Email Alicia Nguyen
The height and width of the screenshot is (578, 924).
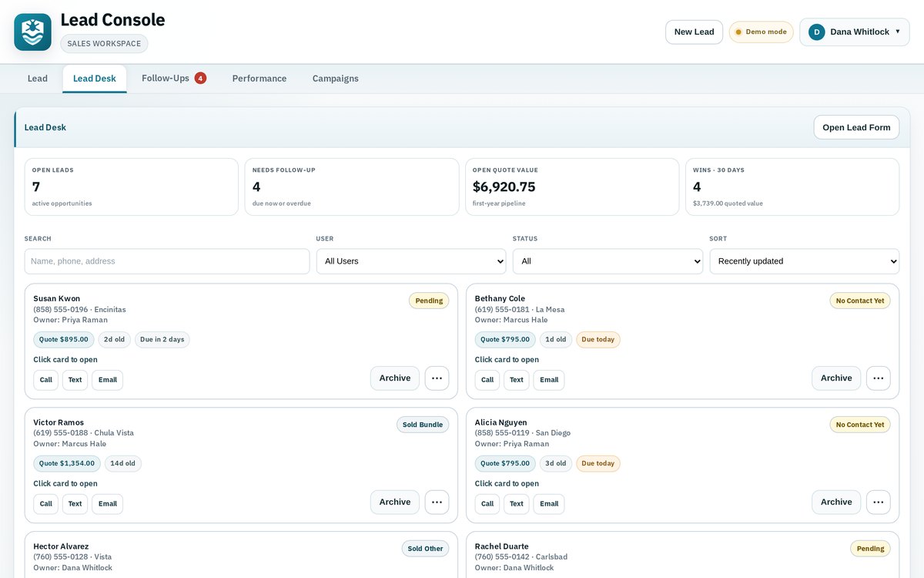pyautogui.click(x=549, y=504)
